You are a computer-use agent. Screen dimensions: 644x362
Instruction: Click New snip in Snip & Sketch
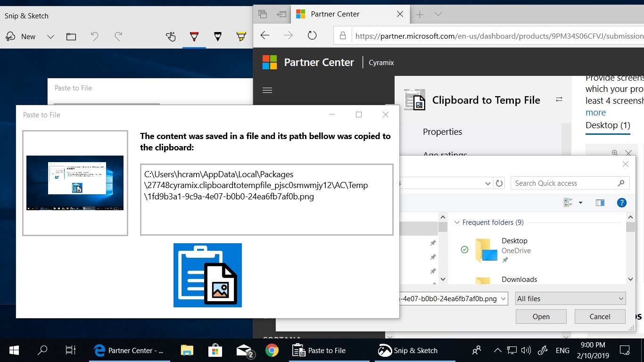20,37
